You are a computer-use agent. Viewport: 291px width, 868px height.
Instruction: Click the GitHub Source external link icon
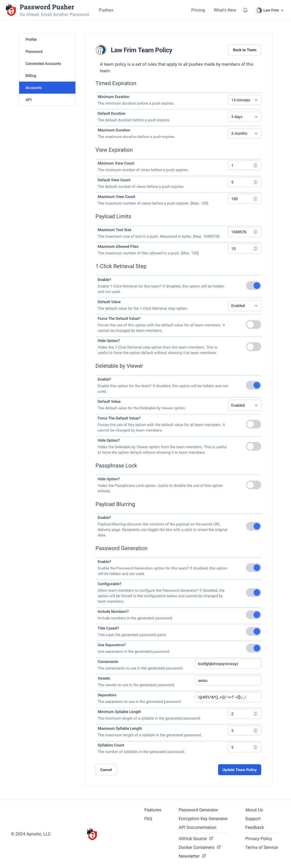(211, 838)
